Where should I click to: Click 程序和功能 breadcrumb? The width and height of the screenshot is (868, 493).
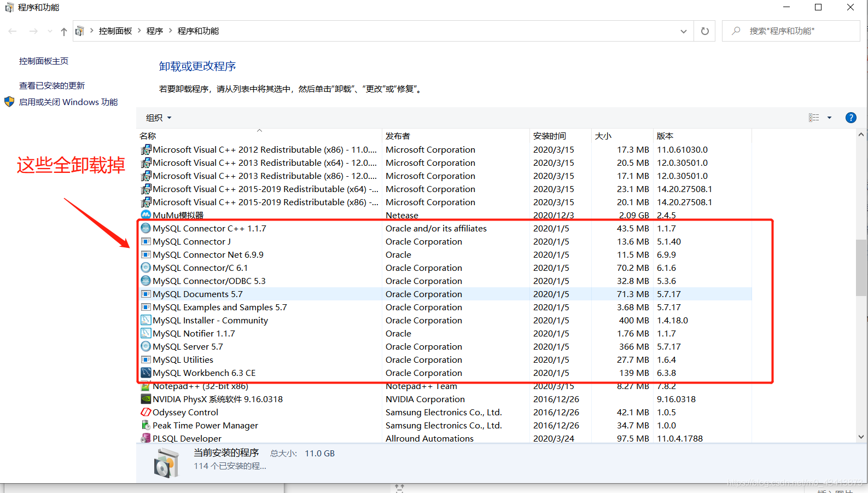pyautogui.click(x=198, y=31)
